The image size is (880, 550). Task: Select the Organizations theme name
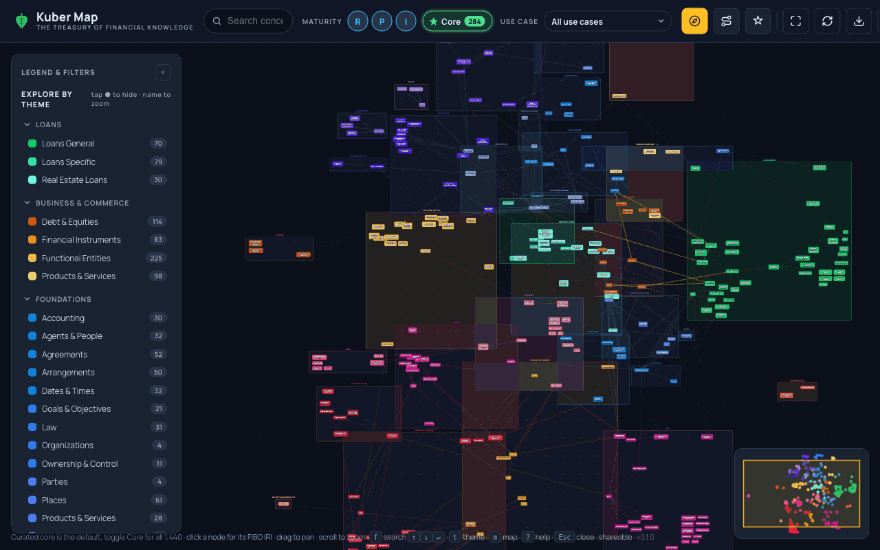(67, 446)
